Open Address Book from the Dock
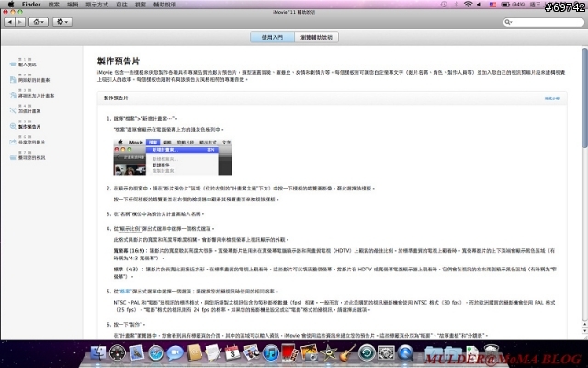This screenshot has height=368, width=588. [x=194, y=353]
